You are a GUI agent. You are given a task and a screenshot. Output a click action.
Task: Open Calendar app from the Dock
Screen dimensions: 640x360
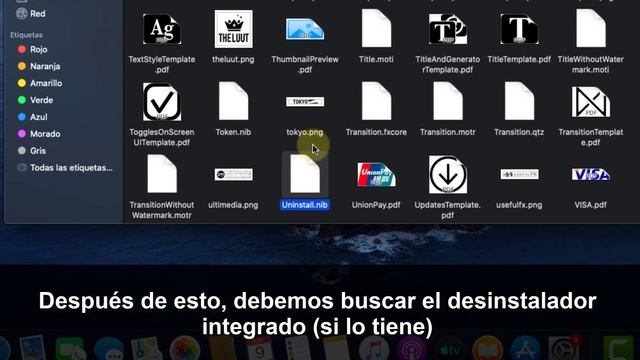[260, 349]
